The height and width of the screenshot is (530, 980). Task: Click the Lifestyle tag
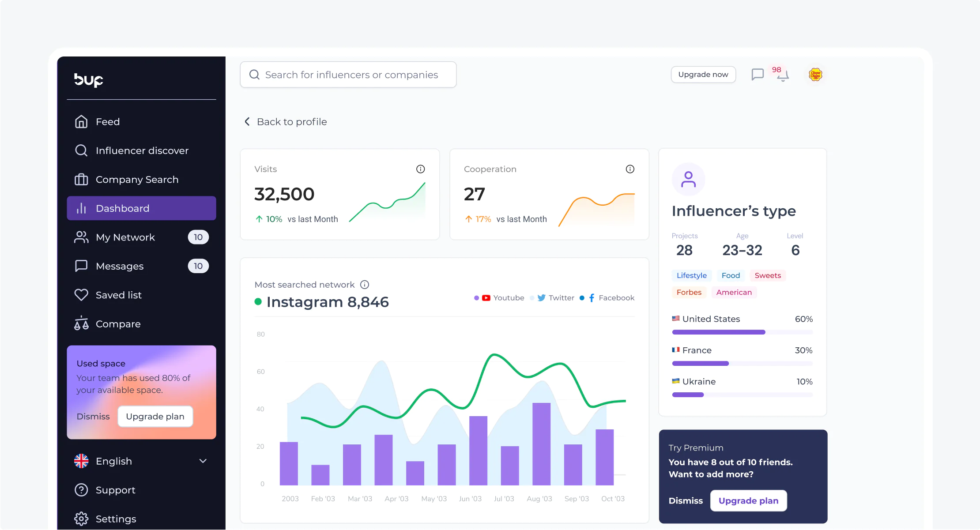692,275
